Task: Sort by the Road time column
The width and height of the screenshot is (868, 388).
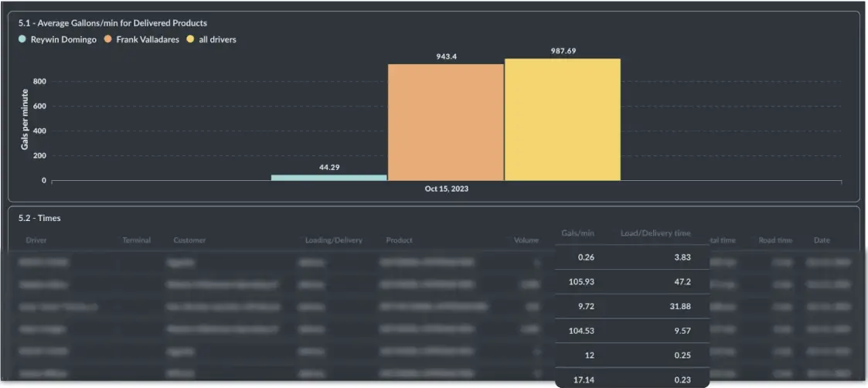Action: [775, 240]
